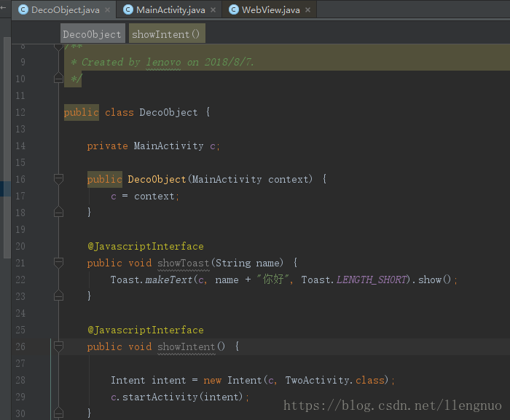Collapse the DecoObject constructor at line 16
This screenshot has width=510, height=420.
[58, 179]
